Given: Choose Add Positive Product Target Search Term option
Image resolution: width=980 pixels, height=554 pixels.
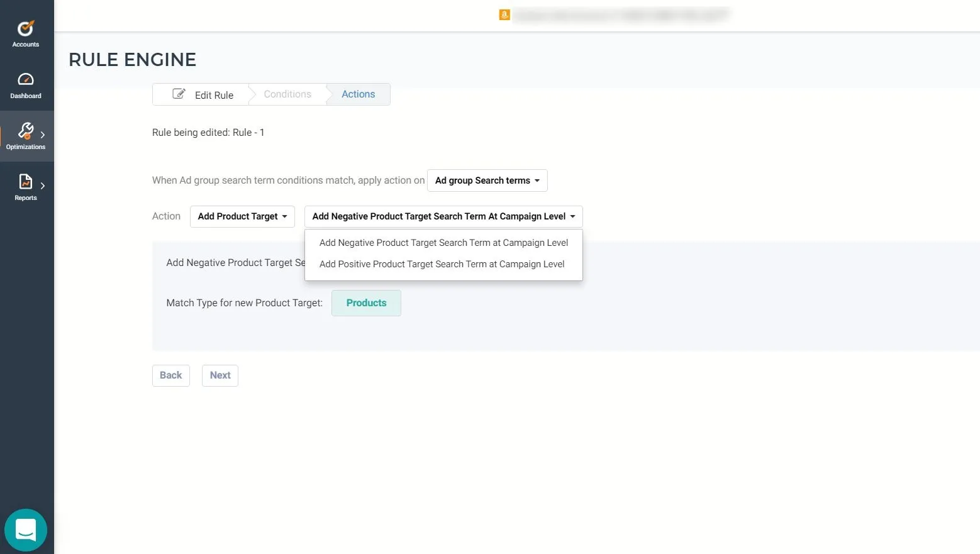Looking at the screenshot, I should pos(442,264).
